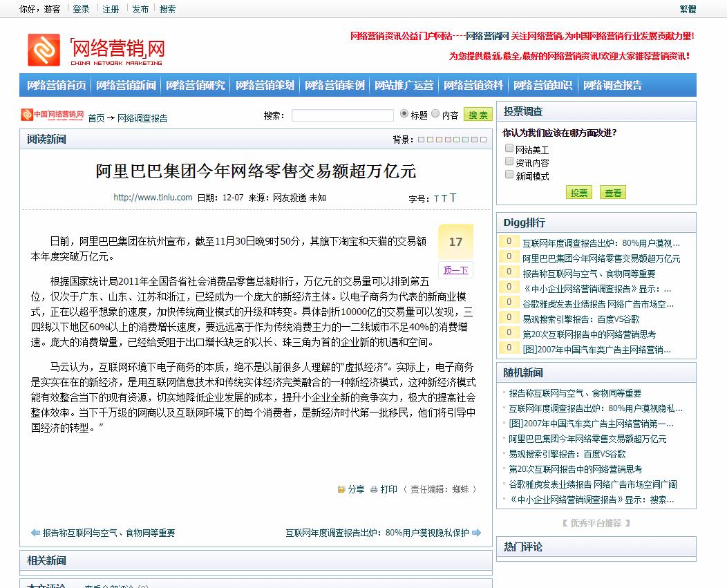Viewport: 727px width, 588px height.
Task: Check the 新闻模式 poll option
Action: click(x=509, y=174)
